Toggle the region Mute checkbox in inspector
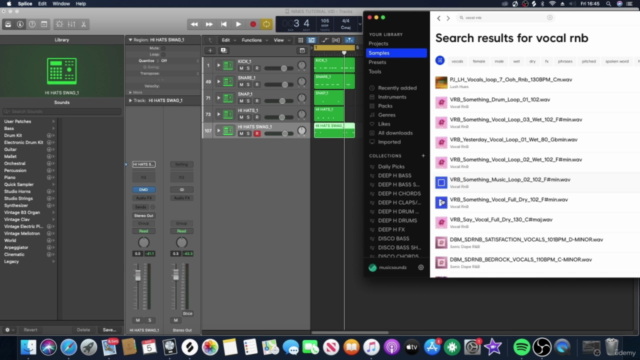This screenshot has height=360, width=640. (x=163, y=48)
